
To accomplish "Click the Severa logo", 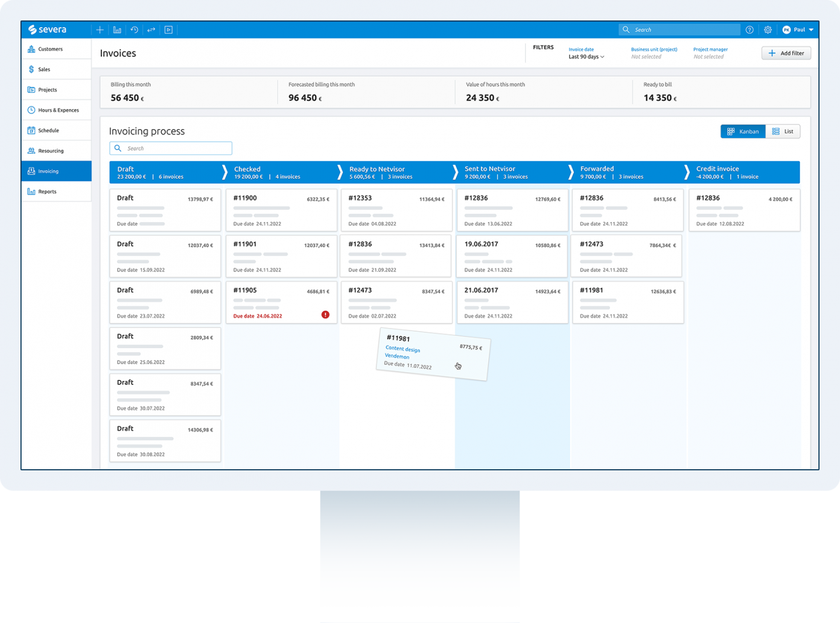I will click(x=47, y=30).
